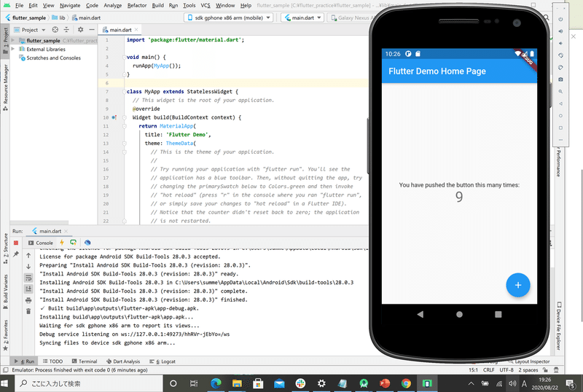Open Dart Analysis tool window
This screenshot has width=583, height=392.
point(123,361)
